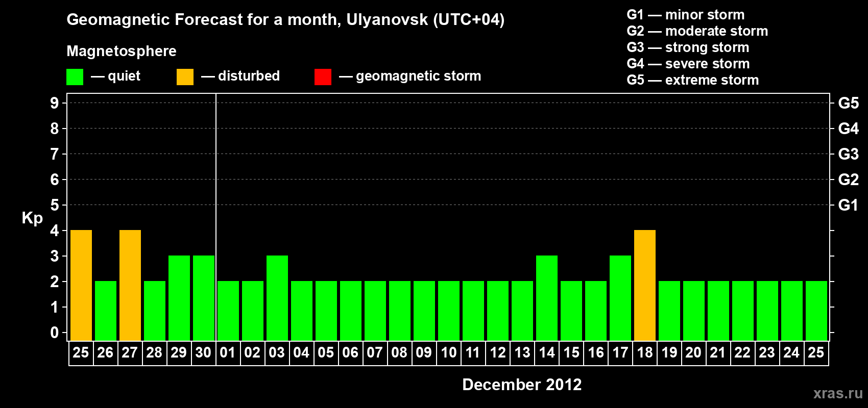This screenshot has width=868, height=408.
Task: Click date label 19 on the axis
Action: click(669, 352)
